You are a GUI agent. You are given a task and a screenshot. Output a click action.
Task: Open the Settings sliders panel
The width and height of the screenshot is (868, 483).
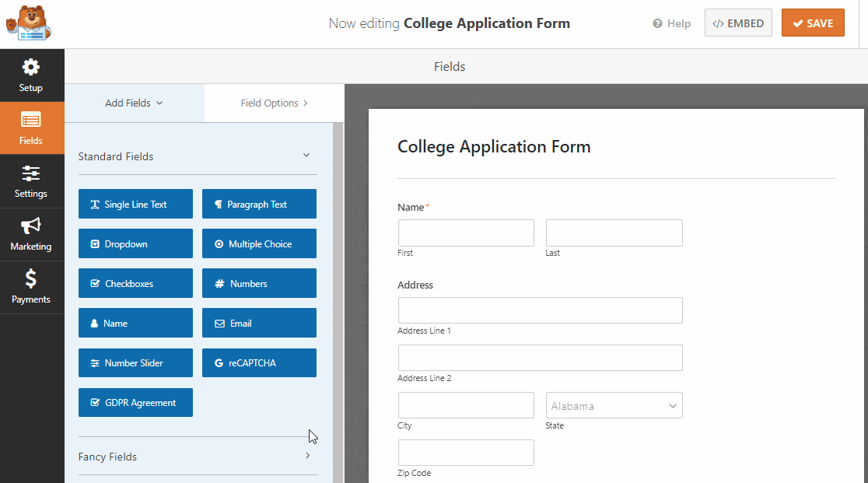click(x=31, y=181)
